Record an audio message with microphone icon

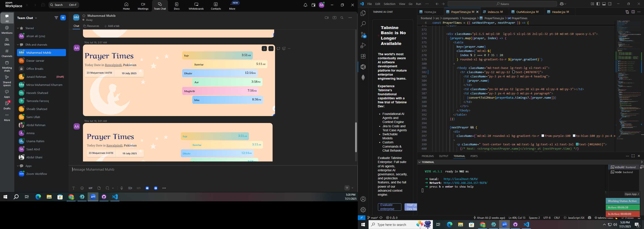click(121, 188)
